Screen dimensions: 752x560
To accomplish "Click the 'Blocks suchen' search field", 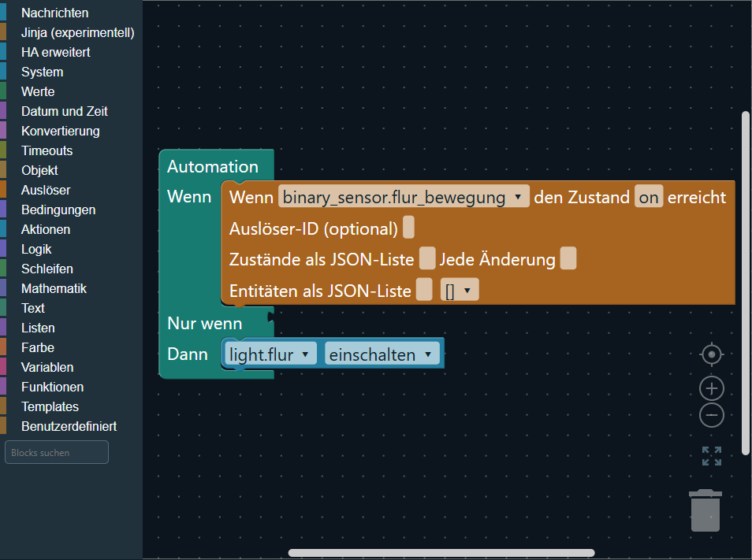I will [x=57, y=452].
